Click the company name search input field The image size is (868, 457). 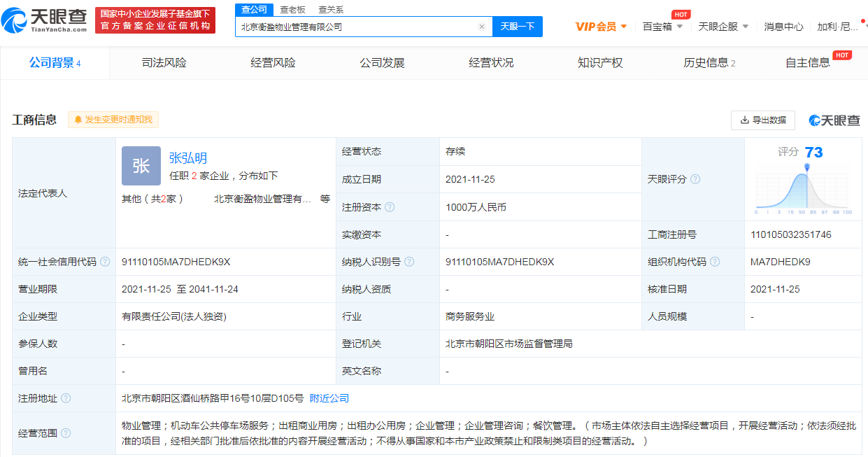click(357, 27)
